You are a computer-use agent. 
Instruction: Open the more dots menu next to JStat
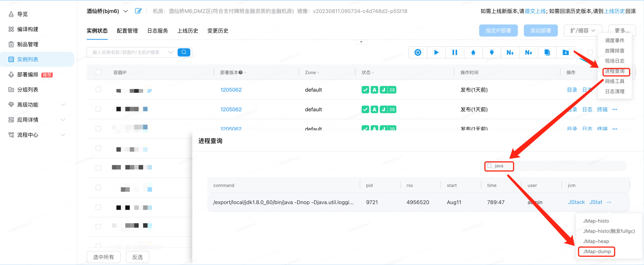[609, 202]
